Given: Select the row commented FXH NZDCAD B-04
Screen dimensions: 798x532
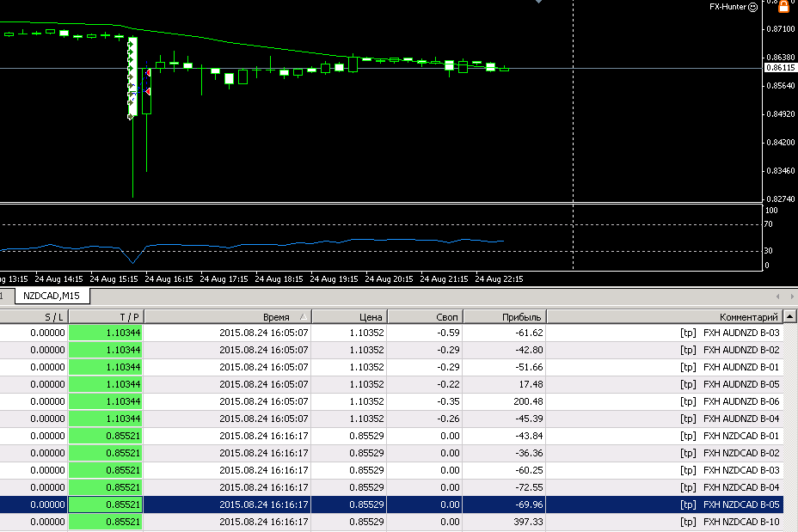Looking at the screenshot, I should (391, 487).
